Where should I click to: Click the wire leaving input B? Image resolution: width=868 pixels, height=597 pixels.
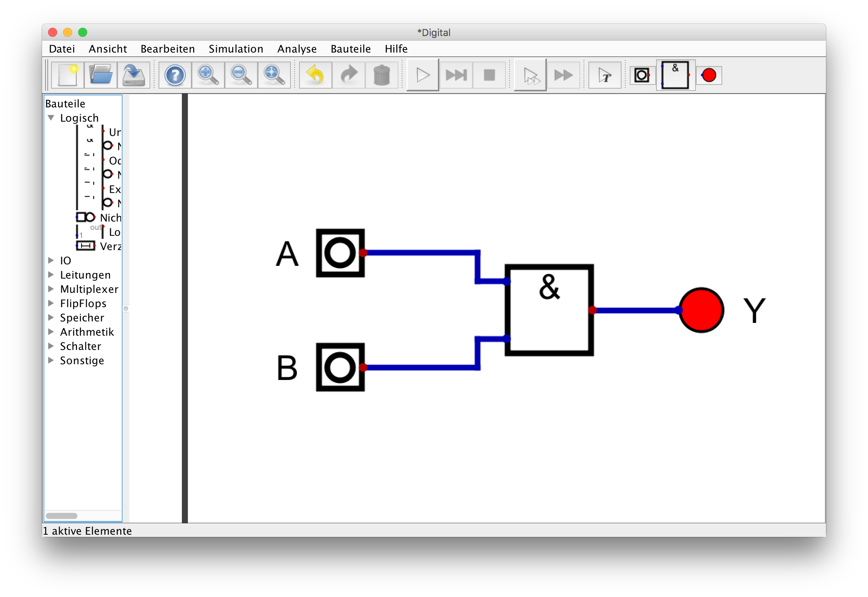[x=421, y=367]
